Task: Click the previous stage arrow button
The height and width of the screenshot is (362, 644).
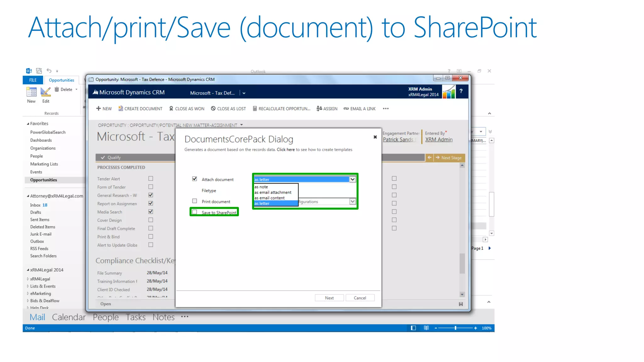Action: click(x=430, y=158)
